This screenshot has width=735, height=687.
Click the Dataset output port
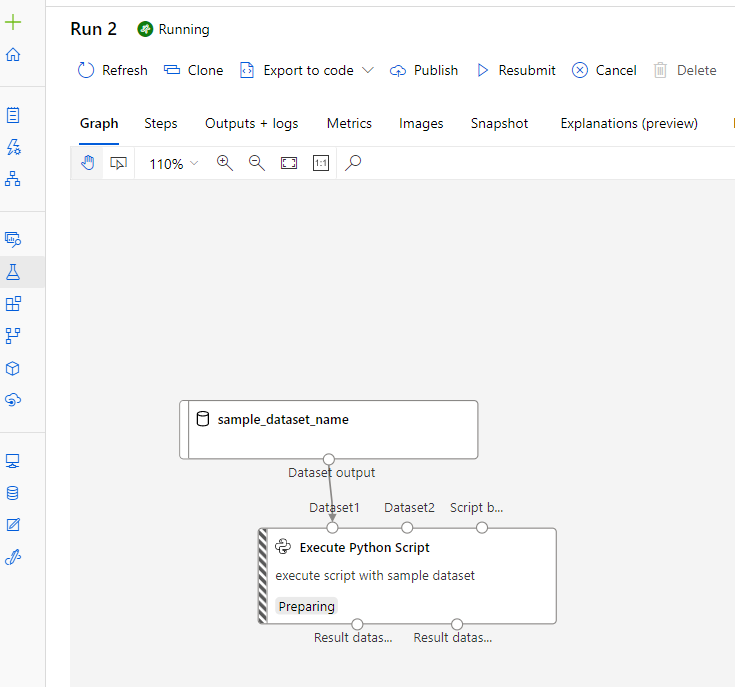(x=329, y=459)
